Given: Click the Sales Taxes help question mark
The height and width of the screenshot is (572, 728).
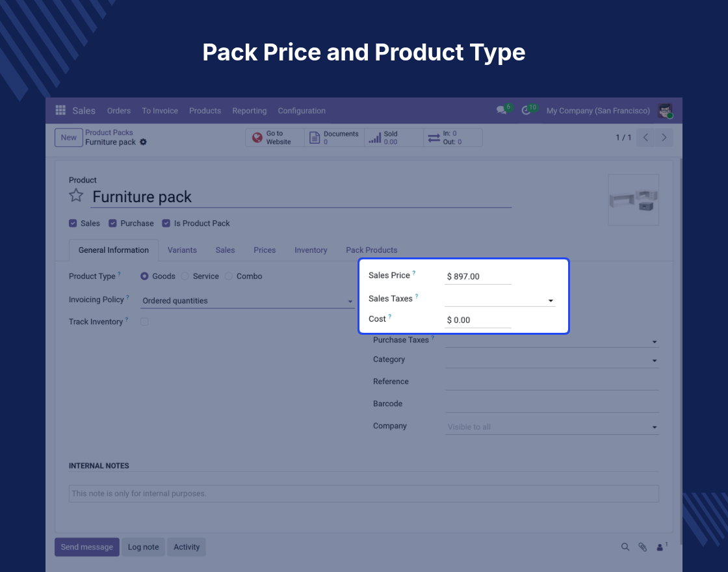Looking at the screenshot, I should click(x=417, y=296).
